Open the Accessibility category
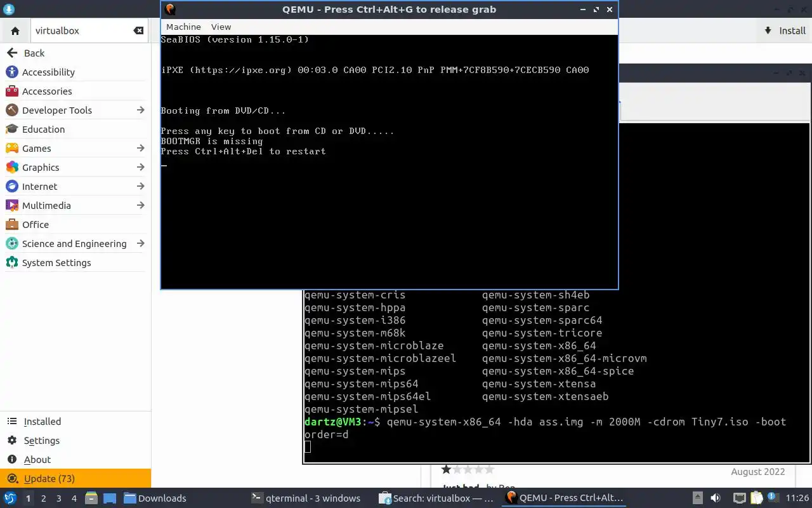The image size is (812, 508). click(x=75, y=72)
